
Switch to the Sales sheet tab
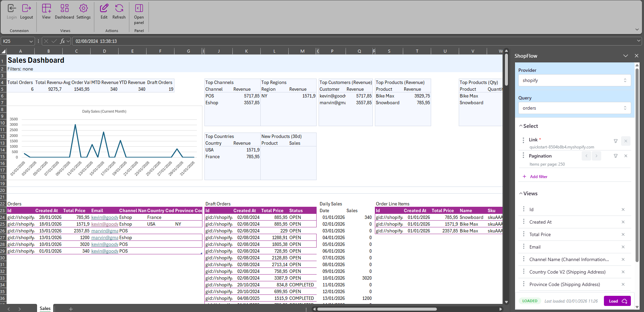tap(45, 308)
